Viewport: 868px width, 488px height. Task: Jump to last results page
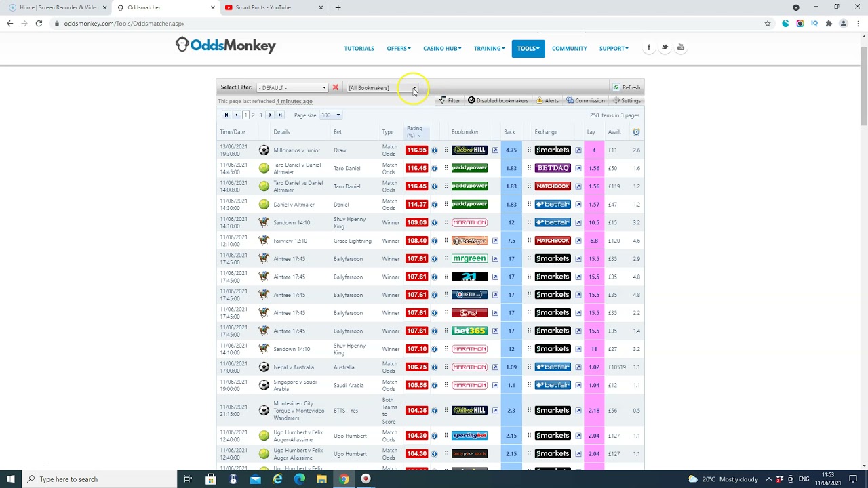(x=280, y=115)
